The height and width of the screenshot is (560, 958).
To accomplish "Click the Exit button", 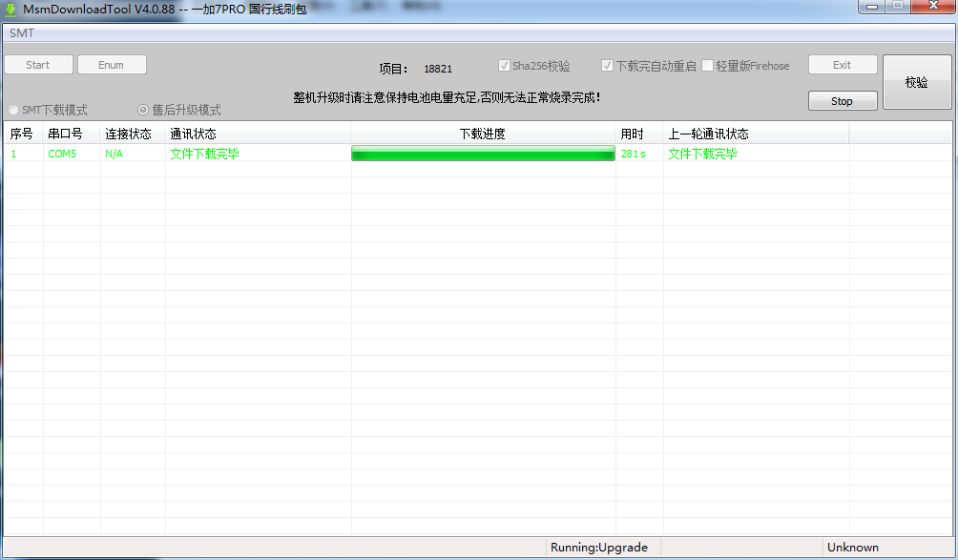I will click(x=842, y=65).
